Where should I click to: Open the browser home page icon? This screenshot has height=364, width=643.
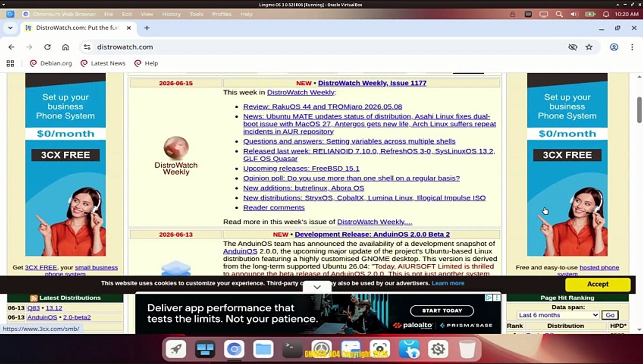(x=65, y=47)
